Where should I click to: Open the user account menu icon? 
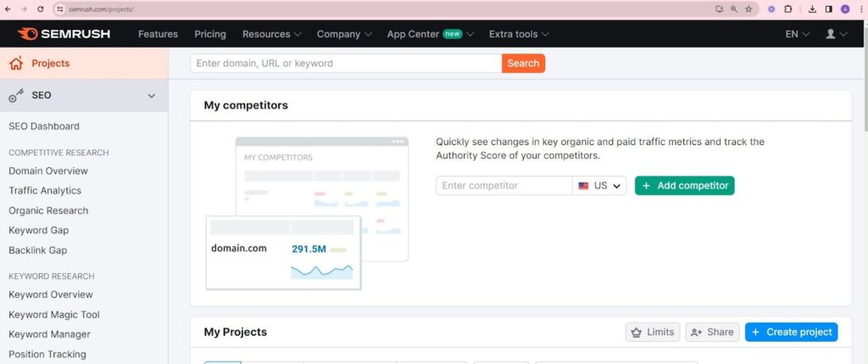831,34
